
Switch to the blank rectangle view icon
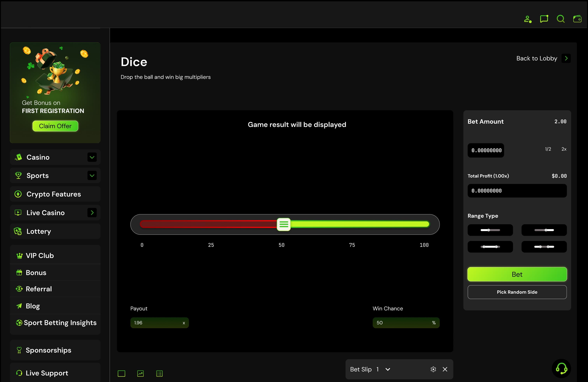tap(121, 373)
